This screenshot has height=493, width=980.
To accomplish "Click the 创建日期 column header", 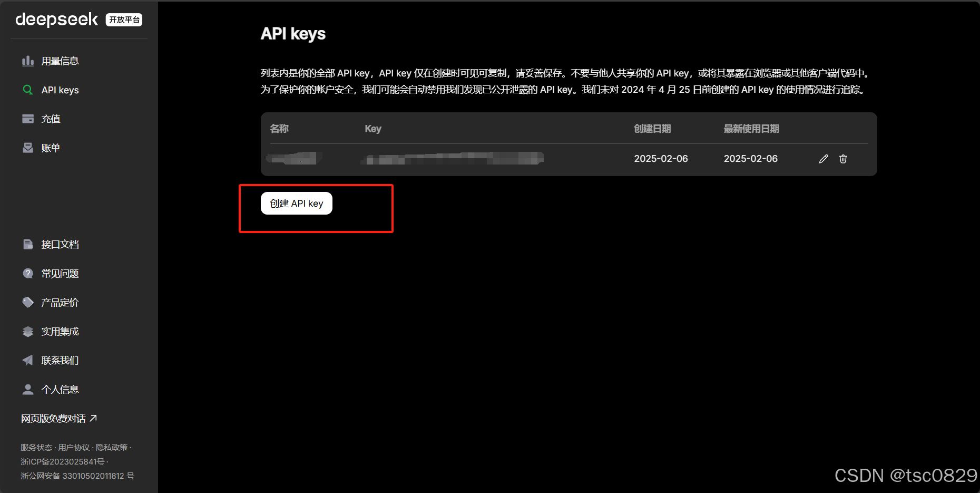I will [652, 129].
